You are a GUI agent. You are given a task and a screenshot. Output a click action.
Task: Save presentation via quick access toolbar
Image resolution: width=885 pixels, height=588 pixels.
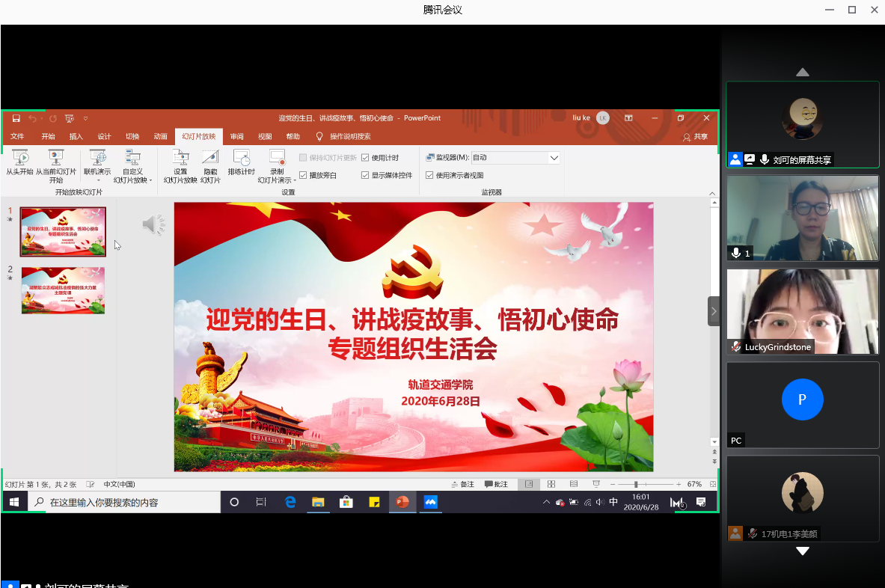click(16, 118)
